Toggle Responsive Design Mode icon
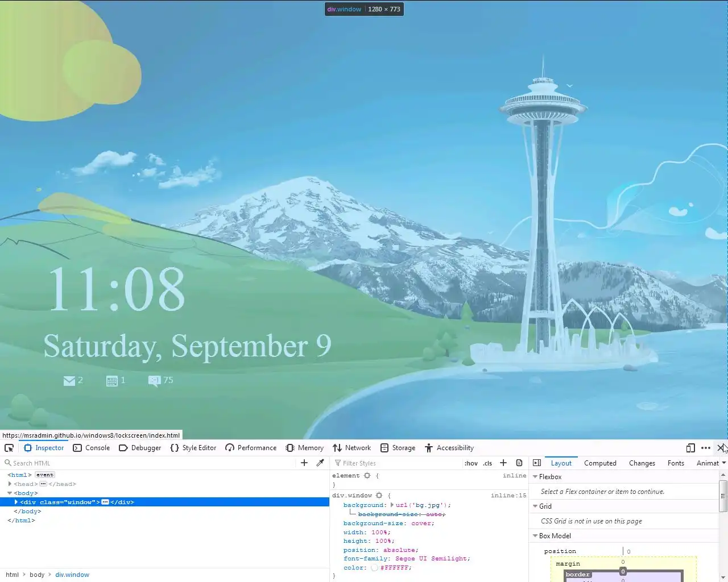 (690, 448)
